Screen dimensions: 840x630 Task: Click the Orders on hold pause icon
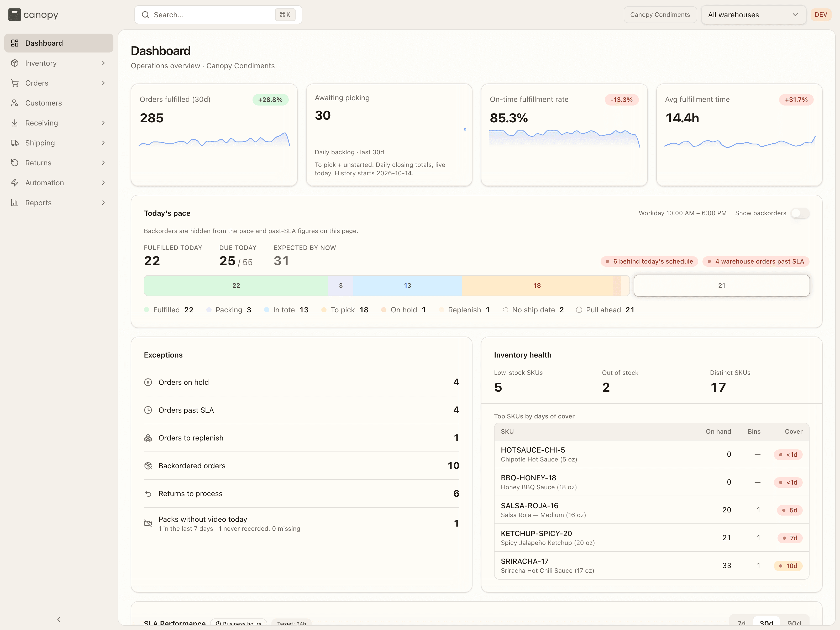point(148,382)
